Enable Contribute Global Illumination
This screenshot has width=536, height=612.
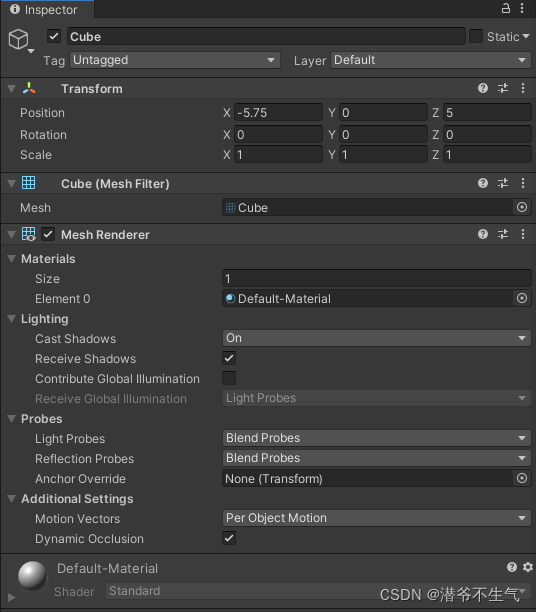(x=229, y=378)
